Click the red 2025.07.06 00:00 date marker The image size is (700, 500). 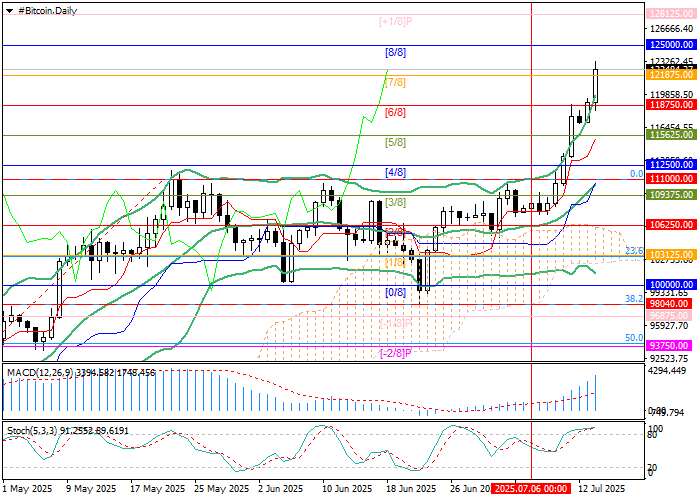(542, 490)
